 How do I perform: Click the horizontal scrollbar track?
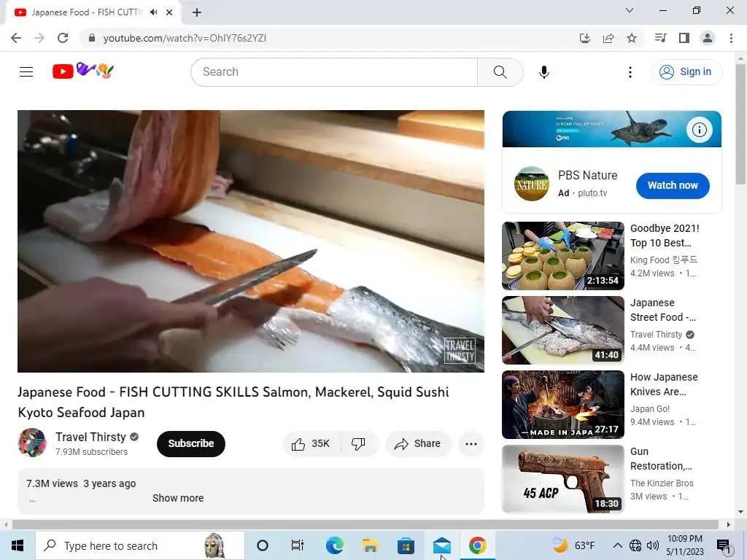pyautogui.click(x=365, y=524)
